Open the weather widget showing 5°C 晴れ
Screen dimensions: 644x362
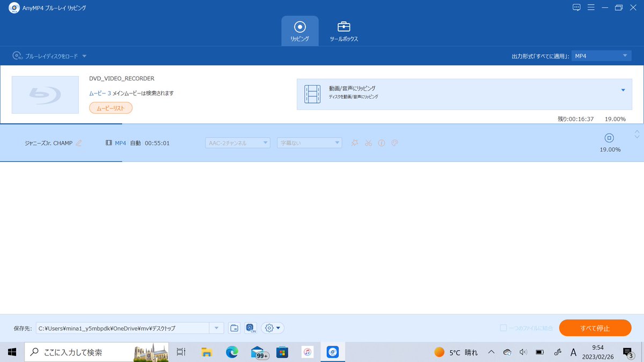coord(456,352)
